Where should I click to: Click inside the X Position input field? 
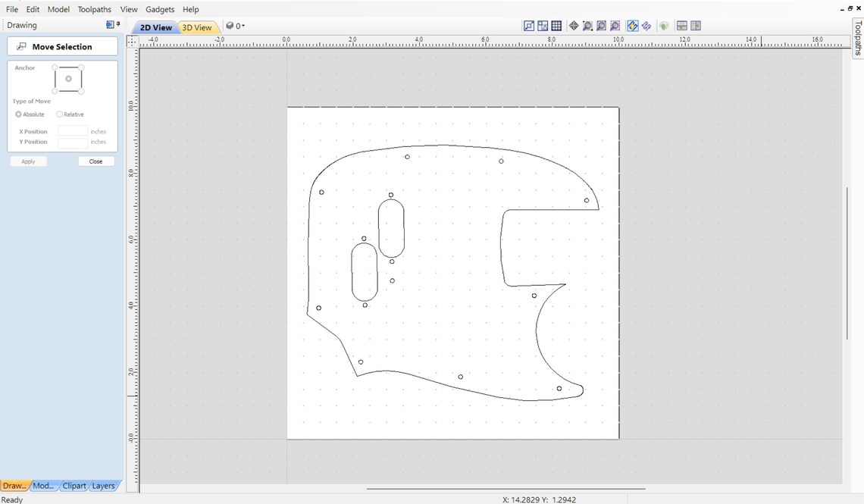tap(73, 130)
